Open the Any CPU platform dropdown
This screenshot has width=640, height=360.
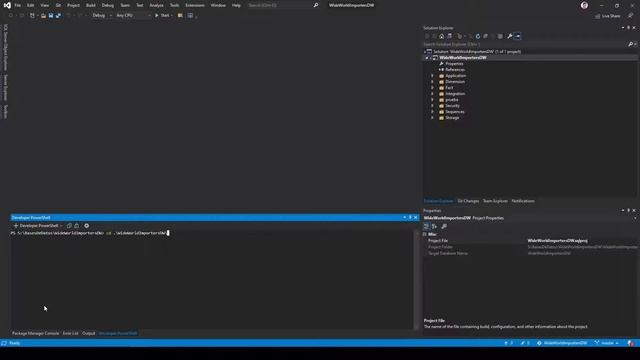[133, 16]
